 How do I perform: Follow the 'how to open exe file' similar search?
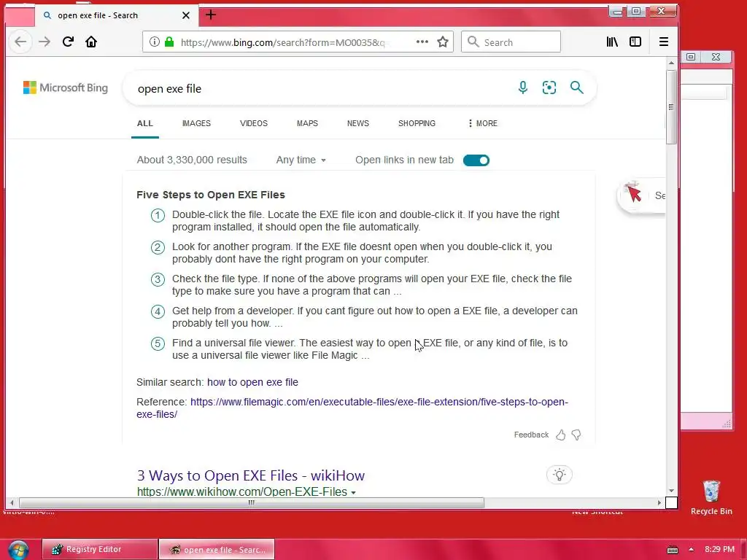tap(252, 382)
